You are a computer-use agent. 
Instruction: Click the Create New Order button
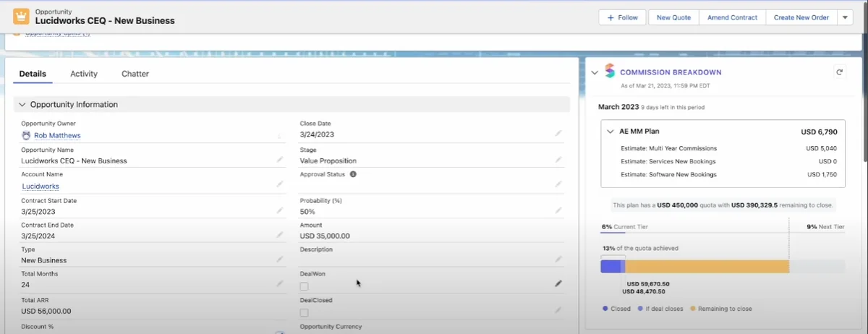pos(801,17)
